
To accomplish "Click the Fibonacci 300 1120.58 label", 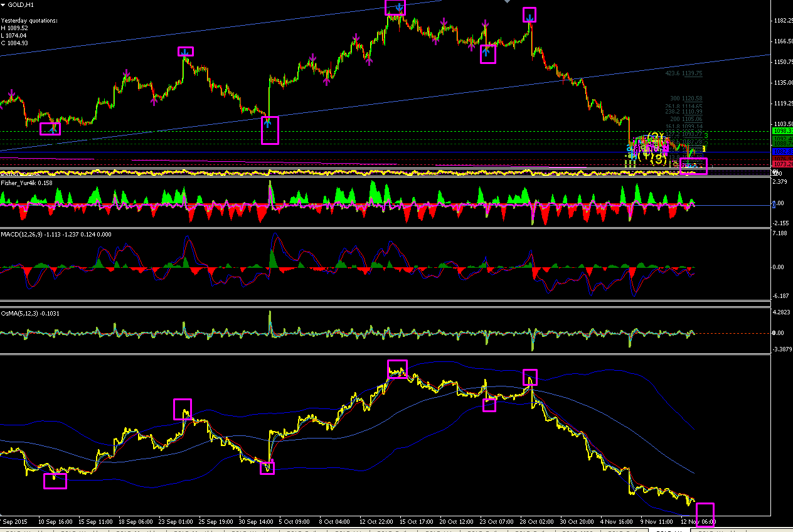I will 686,98.
